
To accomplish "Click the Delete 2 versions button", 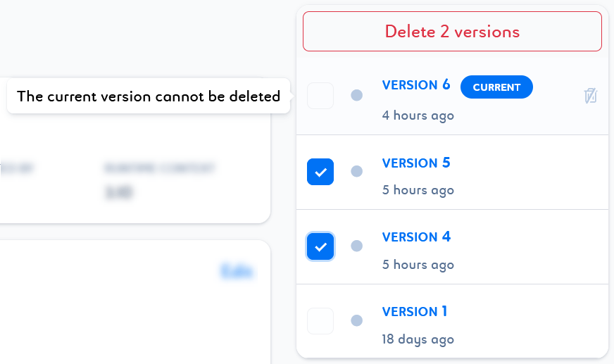I will (x=452, y=31).
